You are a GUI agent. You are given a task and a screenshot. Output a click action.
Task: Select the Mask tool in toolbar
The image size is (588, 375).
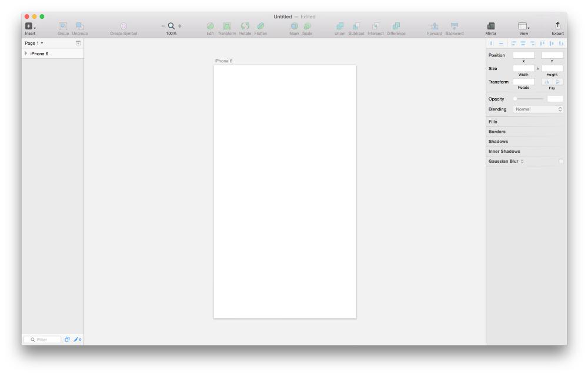pyautogui.click(x=294, y=26)
